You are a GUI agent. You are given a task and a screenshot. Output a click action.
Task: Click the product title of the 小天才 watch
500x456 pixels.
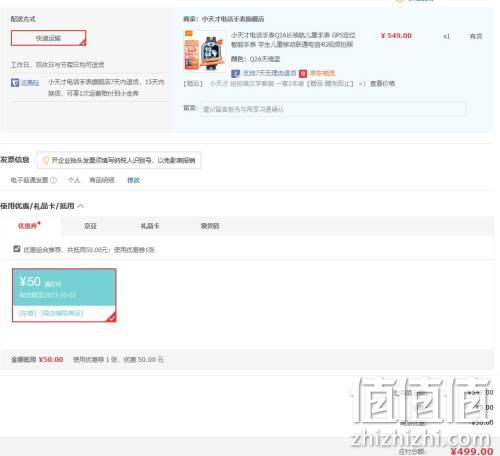click(x=293, y=40)
